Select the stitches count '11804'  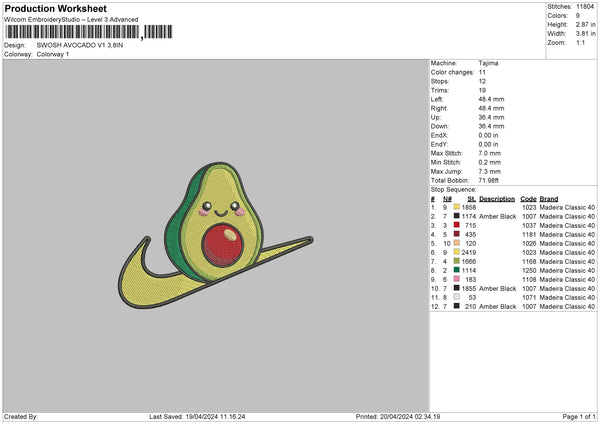point(585,7)
